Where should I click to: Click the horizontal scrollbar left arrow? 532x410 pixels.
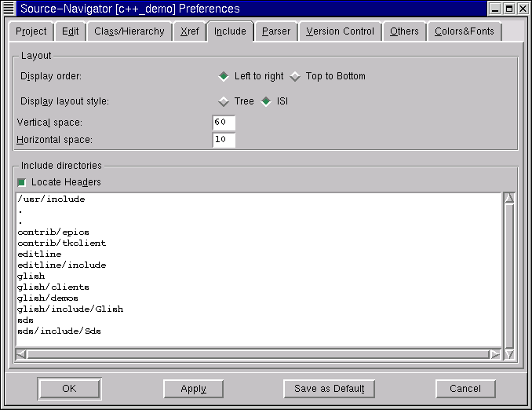21,354
